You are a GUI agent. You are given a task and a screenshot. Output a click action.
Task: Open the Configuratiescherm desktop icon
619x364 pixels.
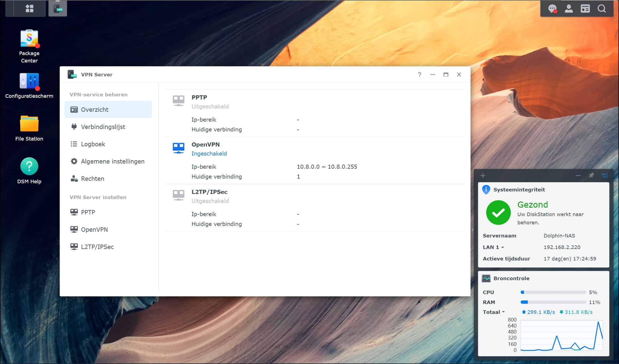tap(29, 85)
